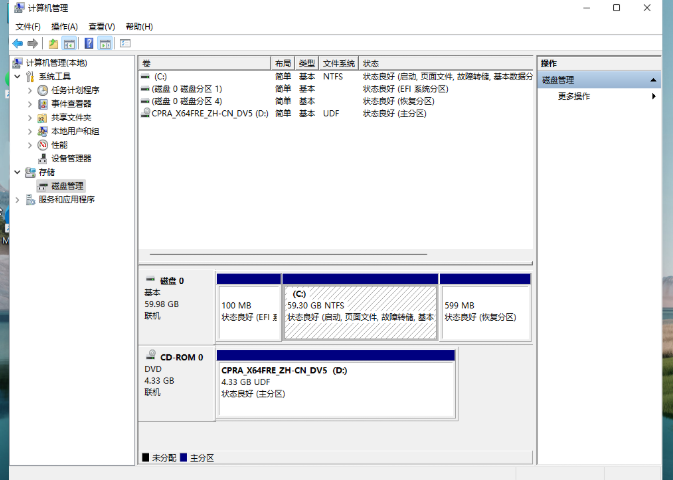Select the 59.30 GB NTFS (C:) partition block
The width and height of the screenshot is (673, 480).
click(x=360, y=310)
